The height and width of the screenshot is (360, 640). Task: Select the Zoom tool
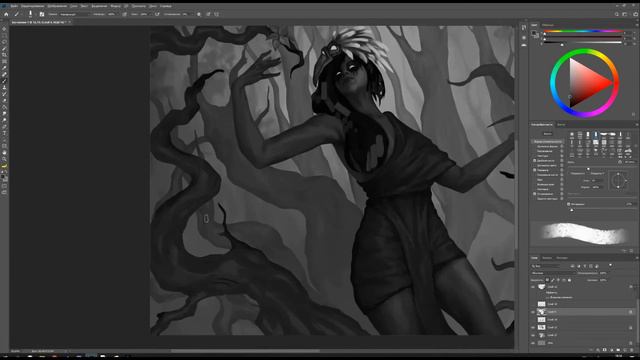coord(4,159)
